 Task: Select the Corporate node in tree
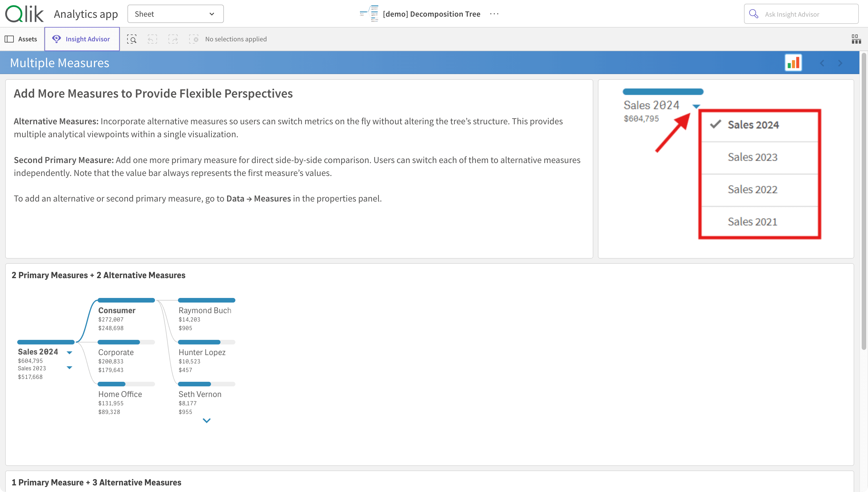point(116,352)
